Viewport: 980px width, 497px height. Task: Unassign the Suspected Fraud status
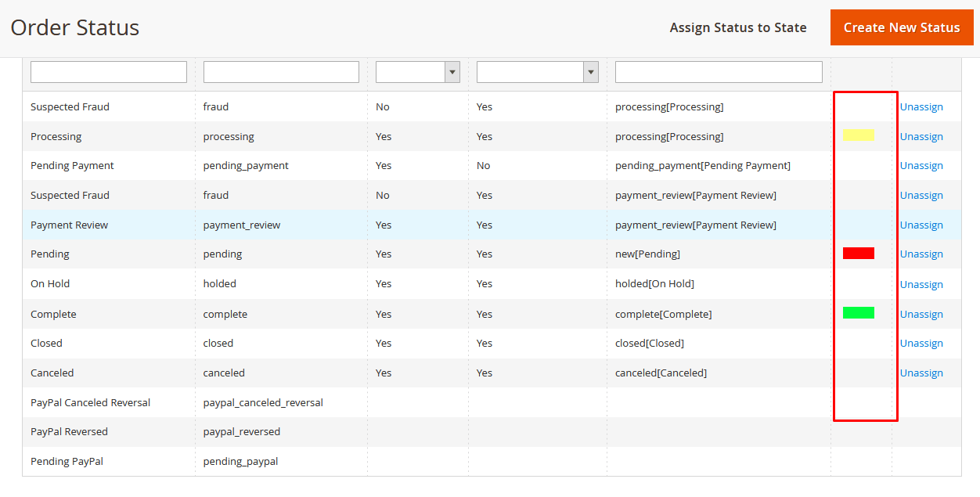(921, 106)
